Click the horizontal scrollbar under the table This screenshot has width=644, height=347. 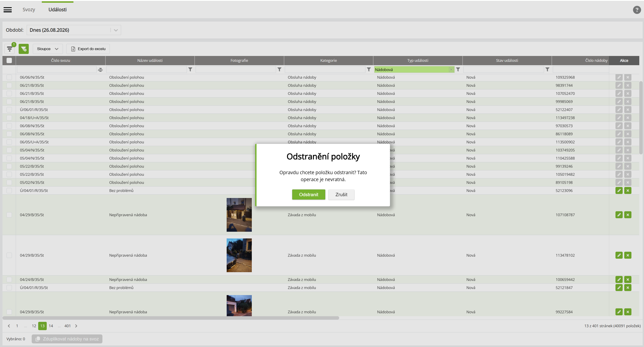[171, 318]
